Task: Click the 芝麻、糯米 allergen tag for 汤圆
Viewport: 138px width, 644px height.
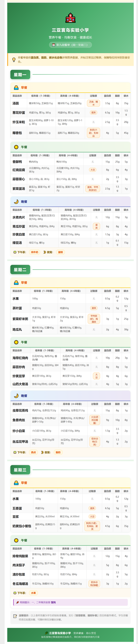Action: (93, 103)
